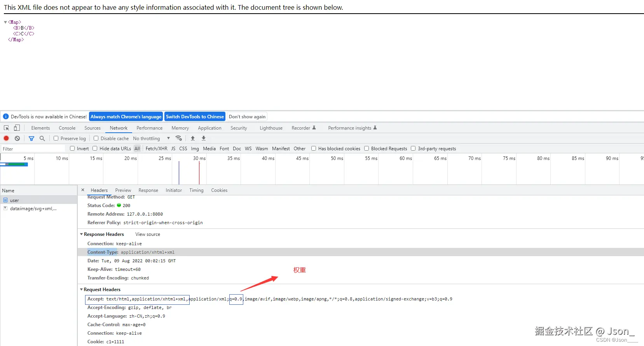
Task: Click the Content-Type response header row
Action: pos(361,252)
